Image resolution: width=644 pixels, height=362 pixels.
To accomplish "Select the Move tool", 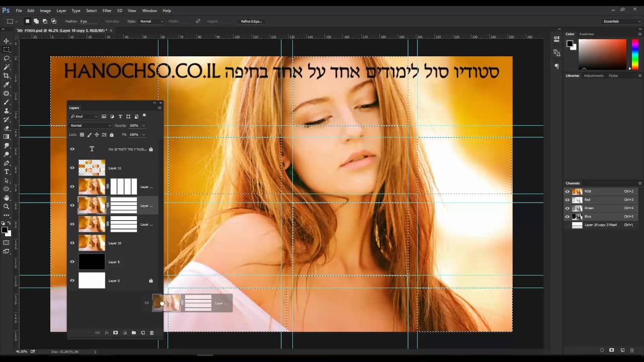I will (x=7, y=41).
